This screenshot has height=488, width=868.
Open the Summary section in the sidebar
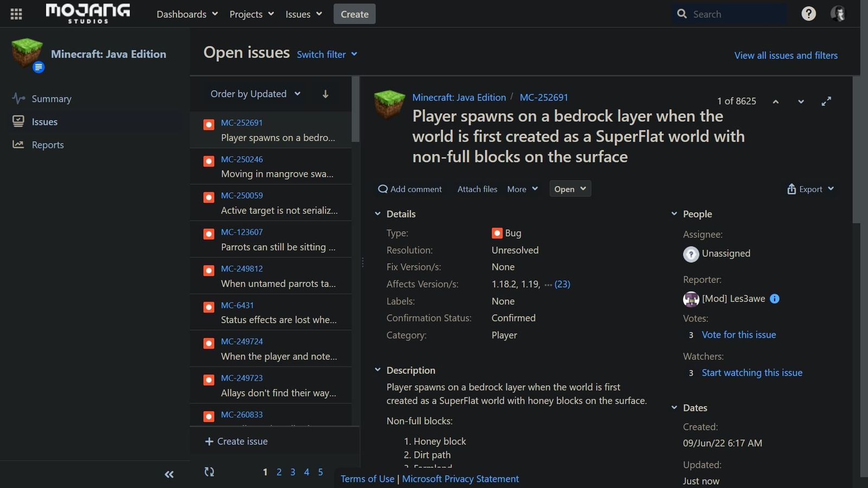coord(52,99)
